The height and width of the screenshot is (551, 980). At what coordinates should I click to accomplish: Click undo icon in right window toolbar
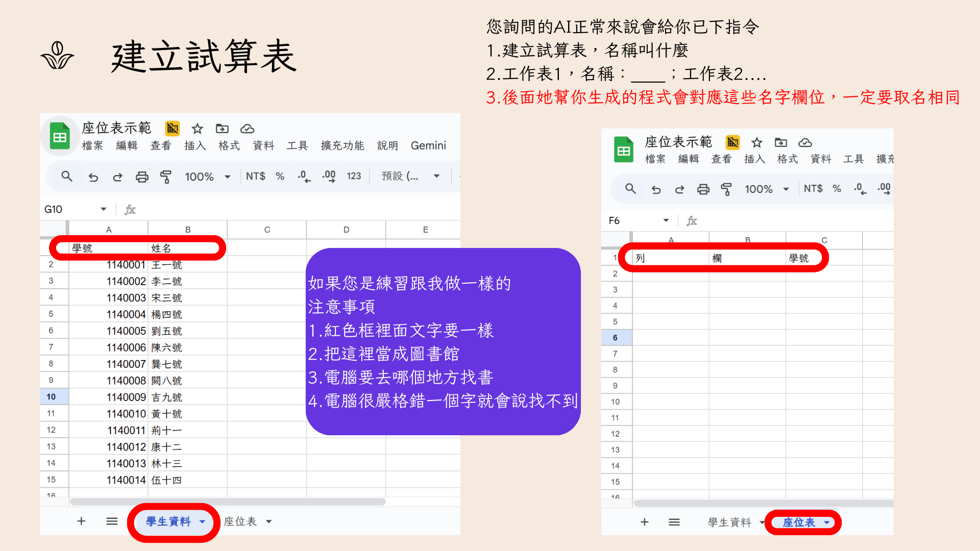(656, 190)
